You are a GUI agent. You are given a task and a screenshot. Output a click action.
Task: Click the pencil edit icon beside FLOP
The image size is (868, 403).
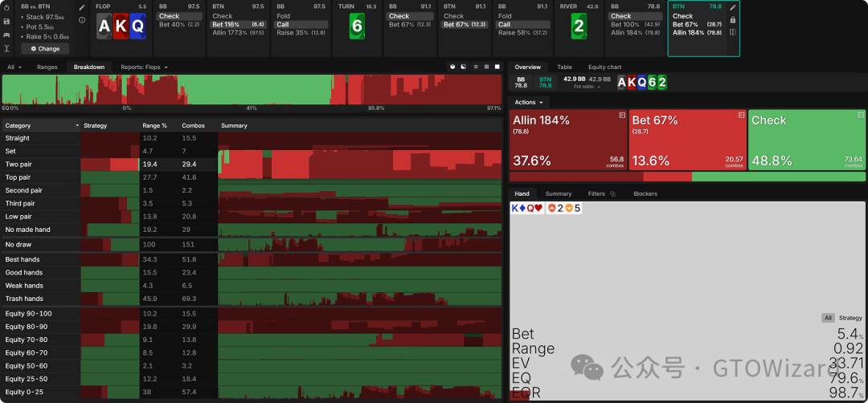tap(82, 7)
